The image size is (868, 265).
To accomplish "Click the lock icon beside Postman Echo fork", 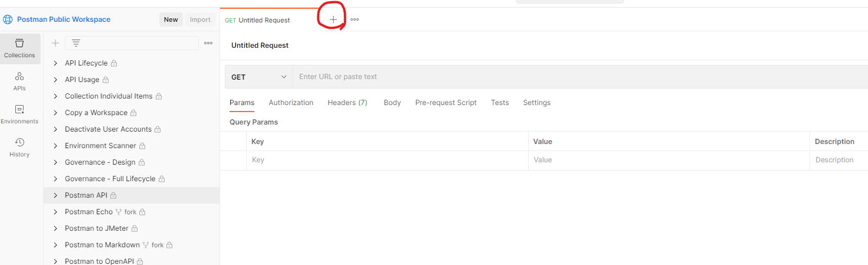I will point(142,212).
